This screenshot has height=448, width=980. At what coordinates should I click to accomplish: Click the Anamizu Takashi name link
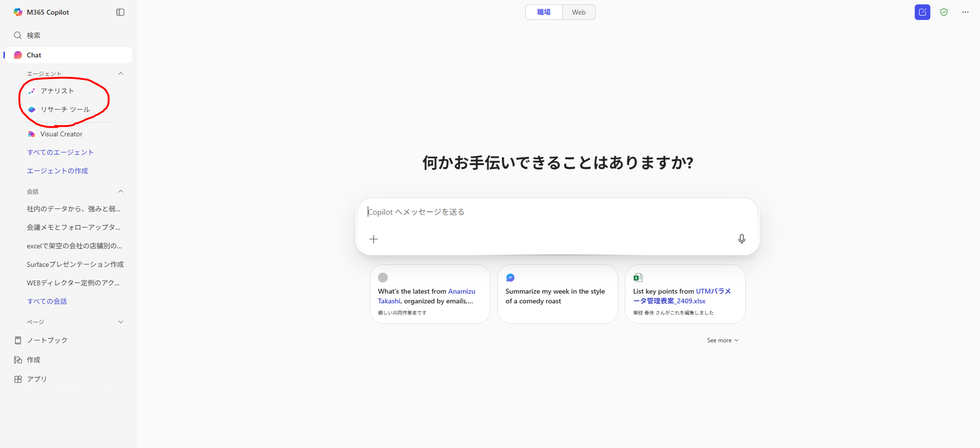coord(427,296)
